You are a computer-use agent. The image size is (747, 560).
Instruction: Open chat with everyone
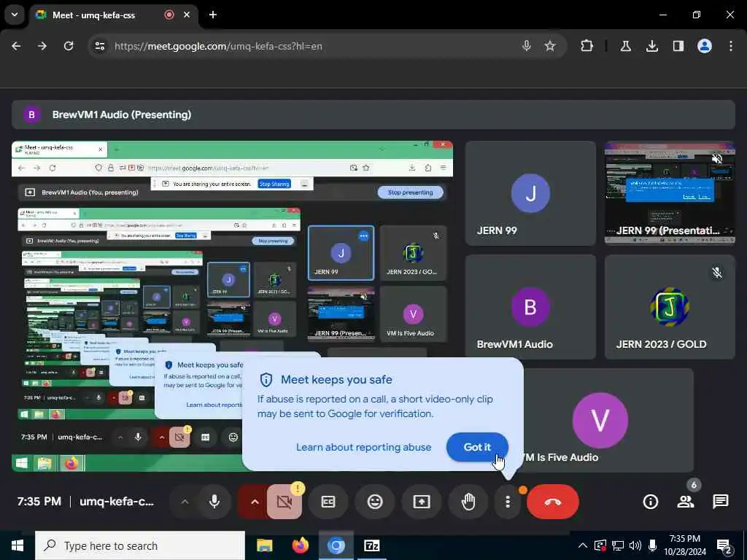(720, 502)
